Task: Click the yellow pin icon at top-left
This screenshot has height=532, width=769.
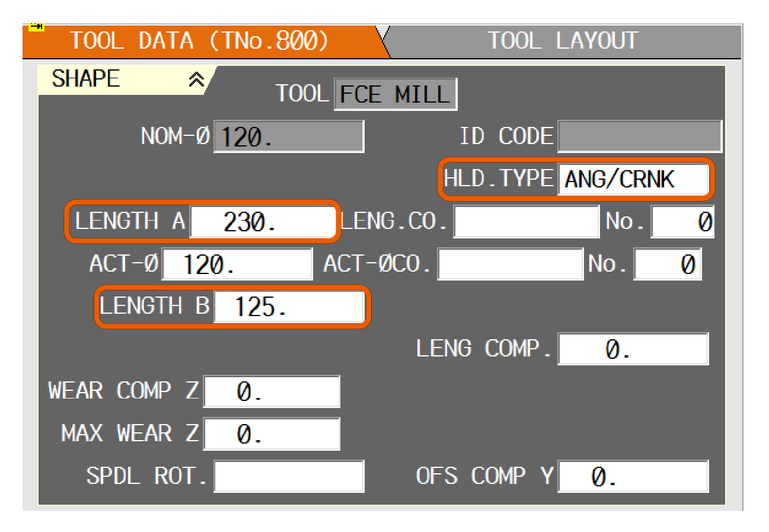Action: [x=36, y=27]
